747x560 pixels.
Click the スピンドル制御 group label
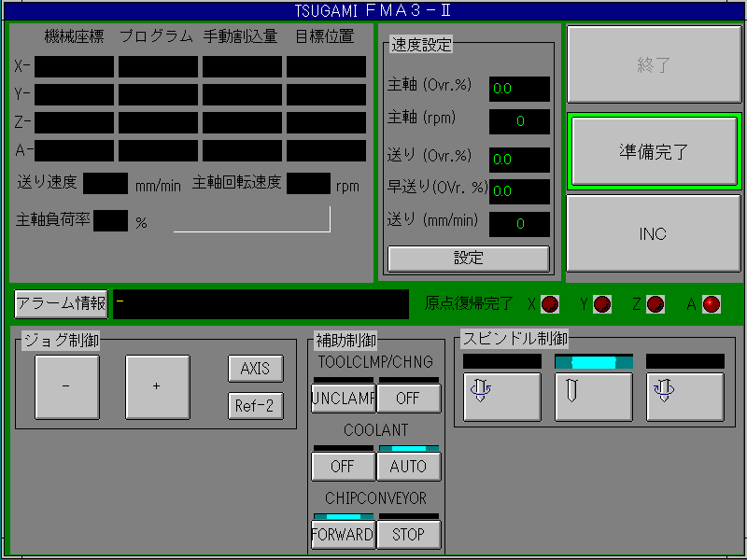(515, 339)
